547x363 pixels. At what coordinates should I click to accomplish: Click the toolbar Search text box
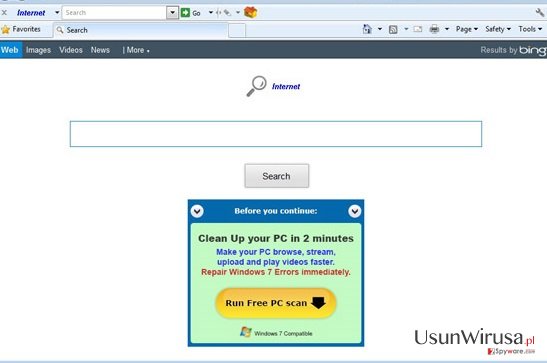114,13
